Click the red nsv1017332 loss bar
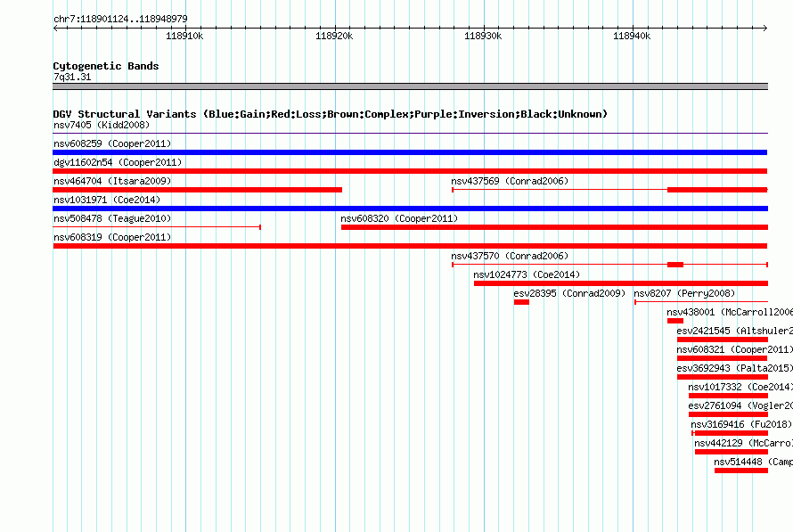Viewport: 793px width, 532px height. 728,396
